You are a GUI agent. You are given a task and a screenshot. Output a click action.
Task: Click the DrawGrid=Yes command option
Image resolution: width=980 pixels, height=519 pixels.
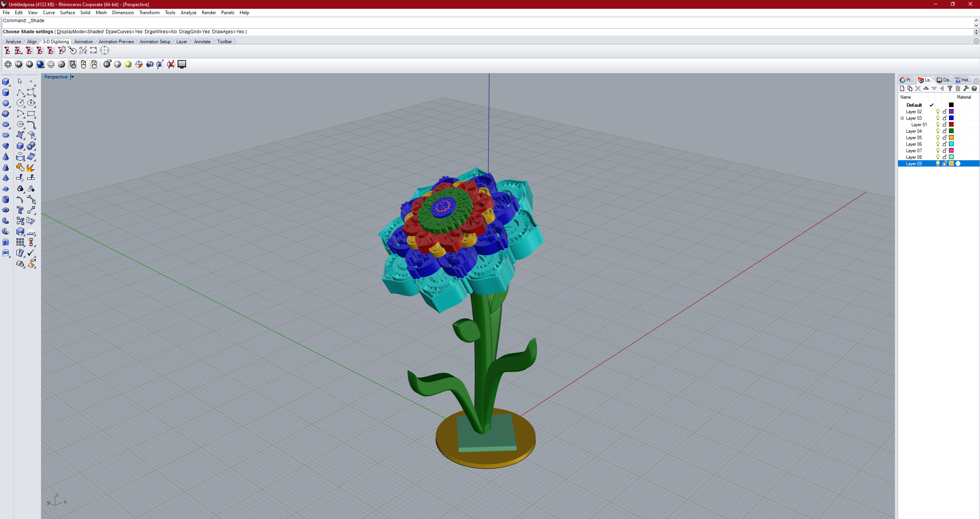click(x=194, y=32)
